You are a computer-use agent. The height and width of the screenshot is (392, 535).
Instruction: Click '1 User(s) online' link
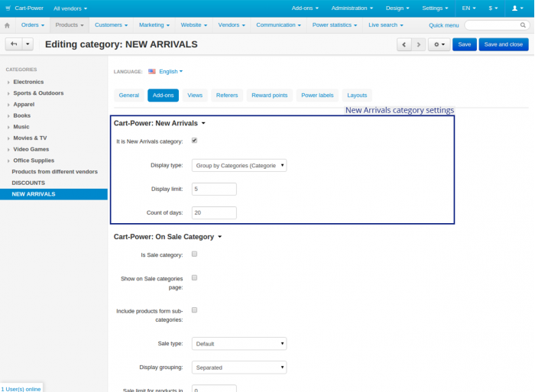point(21,389)
